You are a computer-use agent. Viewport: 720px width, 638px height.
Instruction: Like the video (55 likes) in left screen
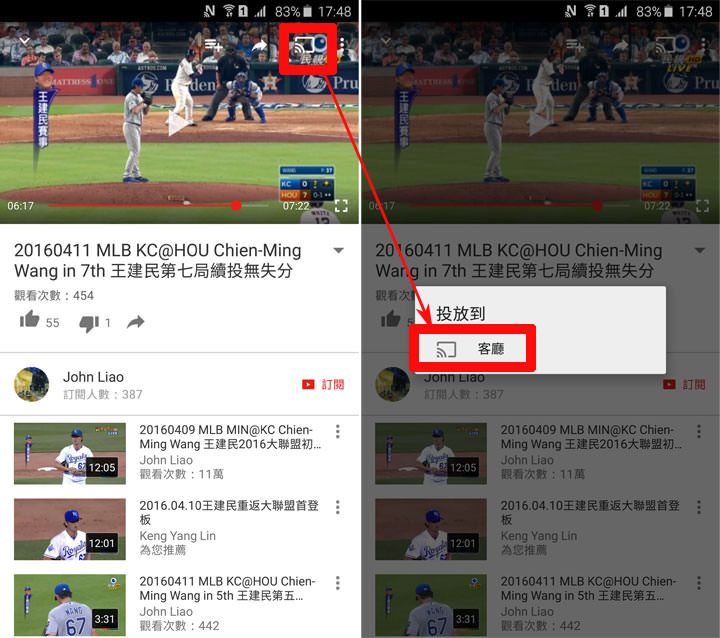tap(30, 319)
